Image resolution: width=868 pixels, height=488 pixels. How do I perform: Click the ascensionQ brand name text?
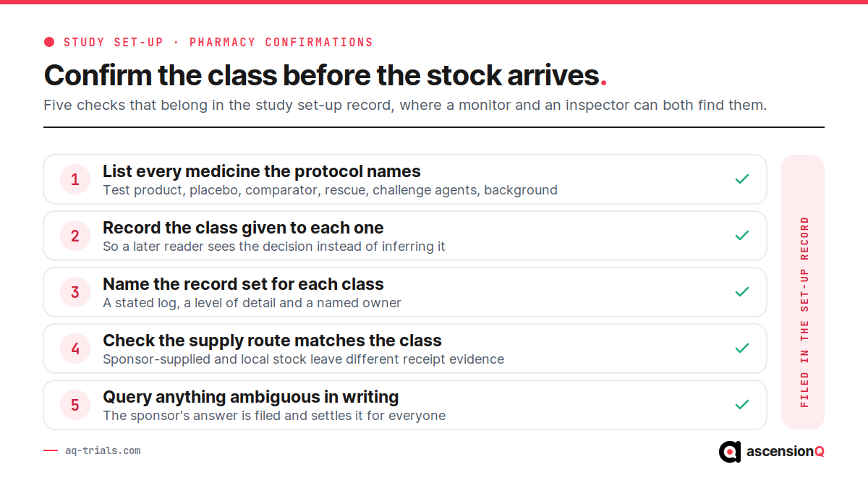(786, 452)
